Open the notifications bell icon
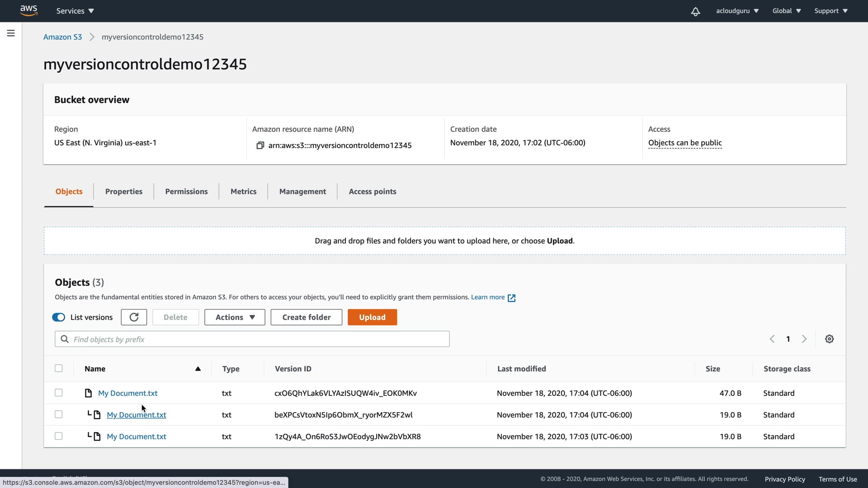Image resolution: width=868 pixels, height=488 pixels. [x=695, y=11]
